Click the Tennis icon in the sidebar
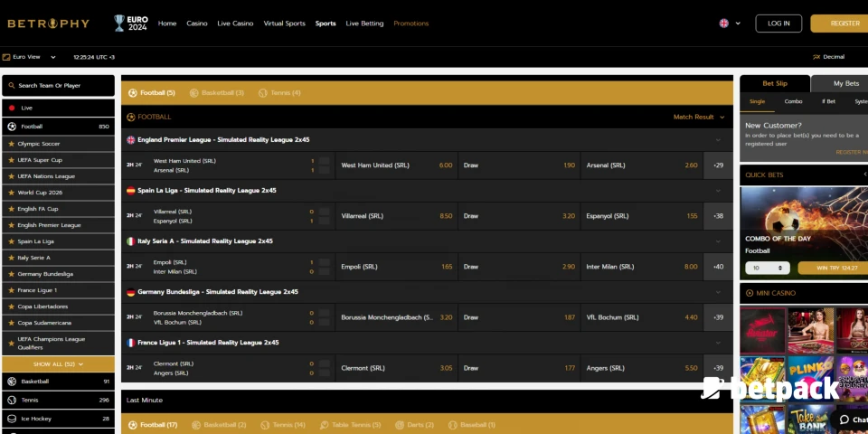 [12, 400]
